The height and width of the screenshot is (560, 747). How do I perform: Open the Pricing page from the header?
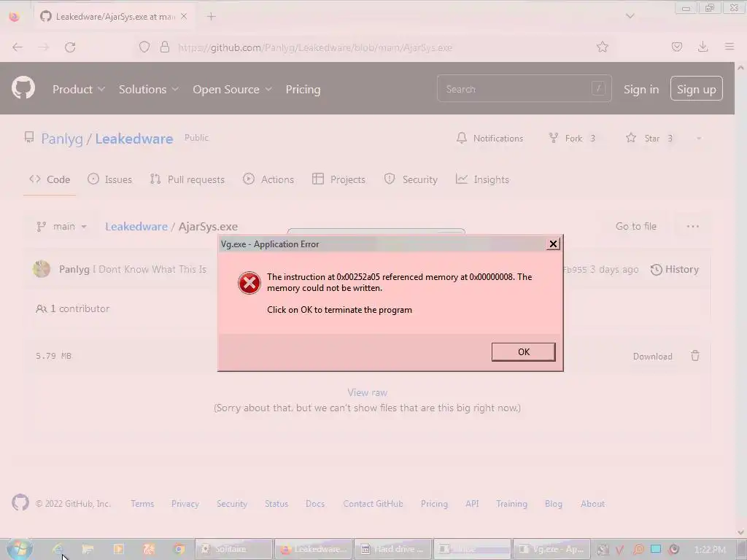tap(303, 90)
